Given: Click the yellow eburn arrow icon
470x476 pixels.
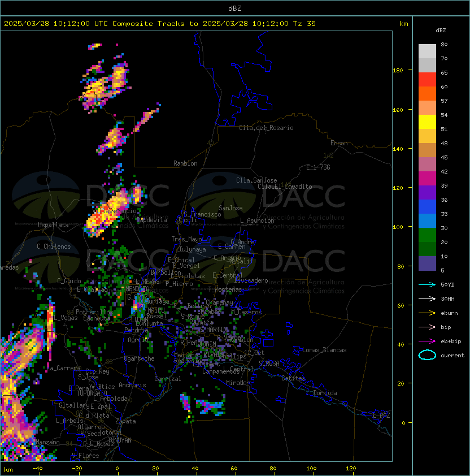Looking at the screenshot, I should (427, 313).
